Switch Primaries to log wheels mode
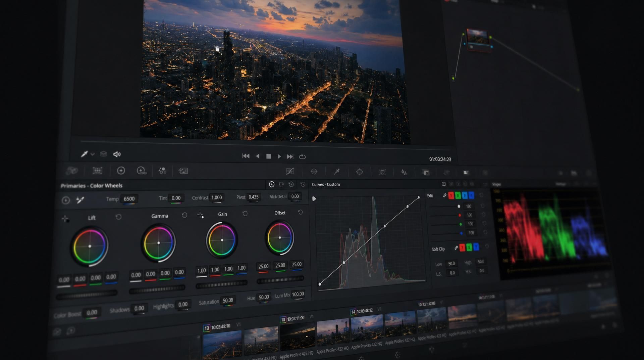Screen dimensions: 644x360 pos(291,184)
